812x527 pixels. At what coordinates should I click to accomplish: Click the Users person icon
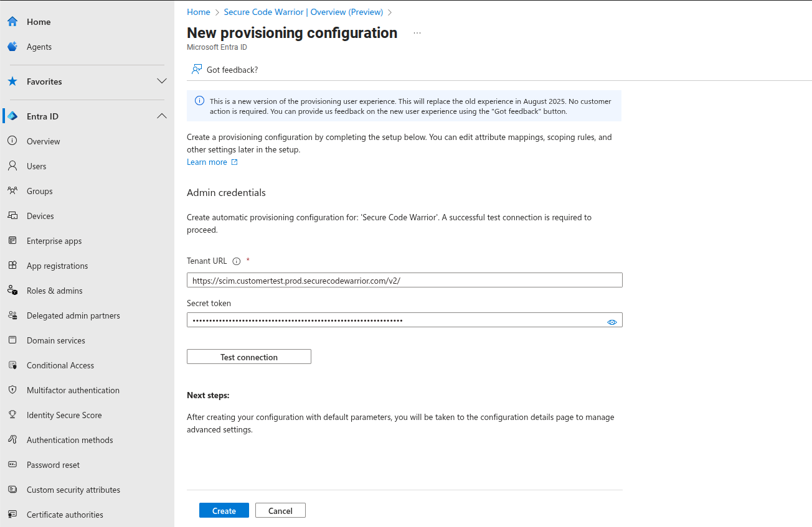pos(12,166)
